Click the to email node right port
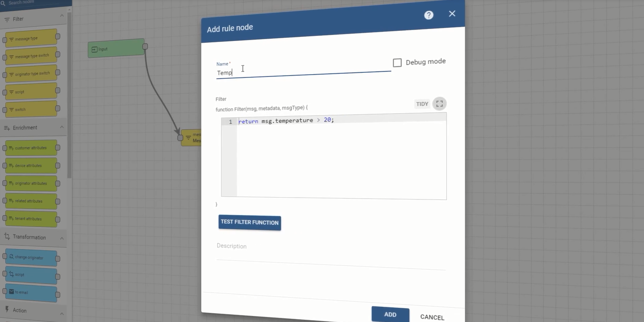The image size is (644, 322). (58, 295)
